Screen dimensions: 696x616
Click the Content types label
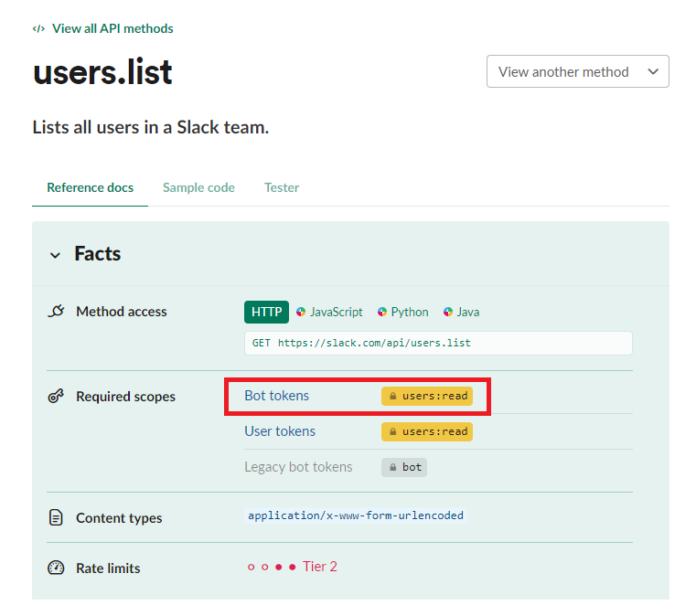pyautogui.click(x=119, y=518)
